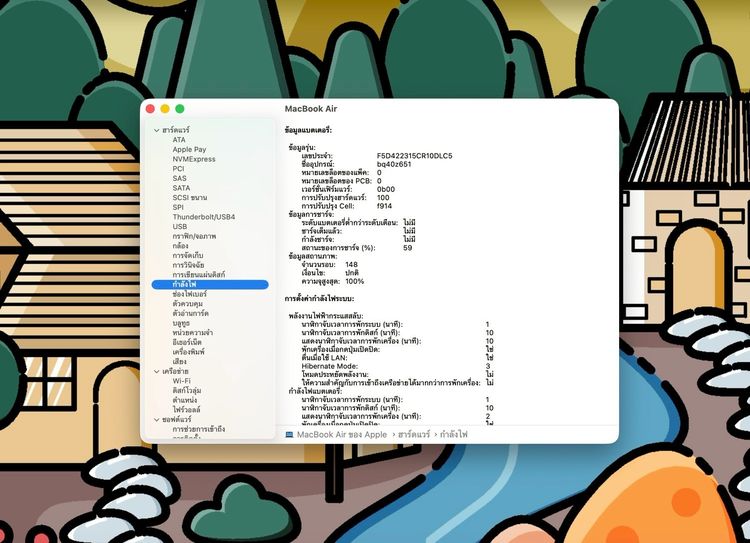750x543 pixels.
Task: Click ฮาร์ดแวร์ in the bottom path bar
Action: click(x=414, y=434)
